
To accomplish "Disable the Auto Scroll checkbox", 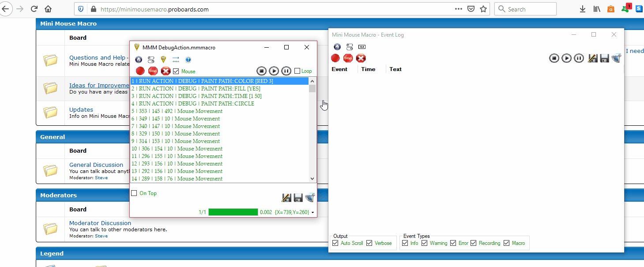I will (x=335, y=243).
